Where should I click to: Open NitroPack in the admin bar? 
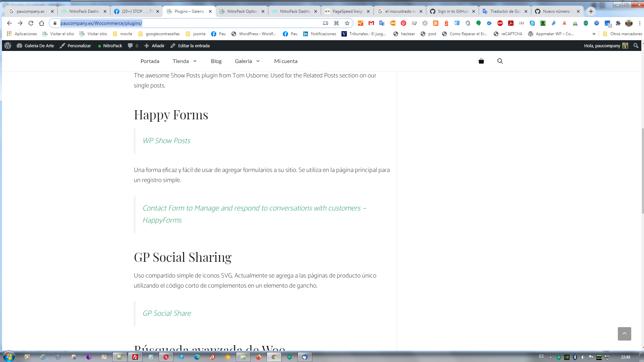click(x=110, y=46)
